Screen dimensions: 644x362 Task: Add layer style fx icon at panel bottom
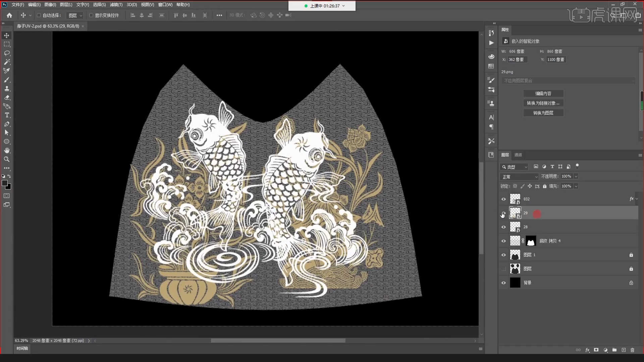point(587,350)
